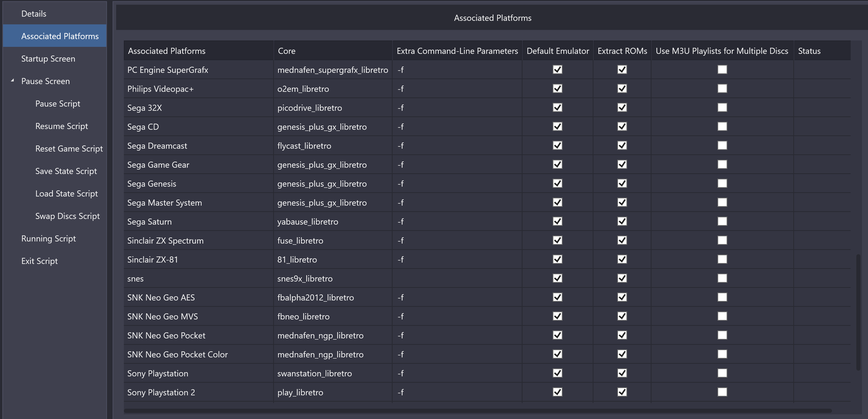Click the Status column header
This screenshot has height=419, width=868.
pyautogui.click(x=822, y=51)
